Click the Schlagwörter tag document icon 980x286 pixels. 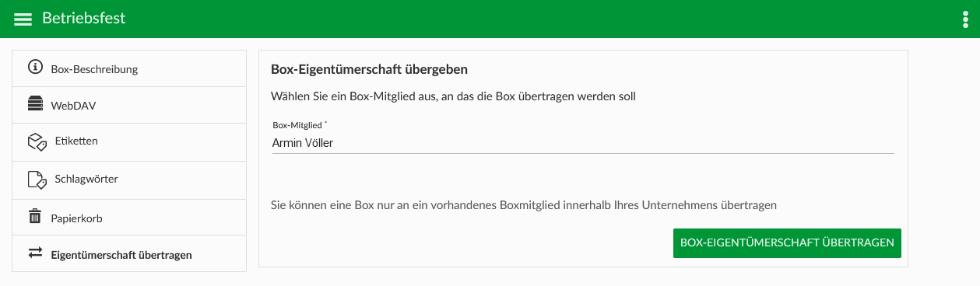tap(37, 180)
